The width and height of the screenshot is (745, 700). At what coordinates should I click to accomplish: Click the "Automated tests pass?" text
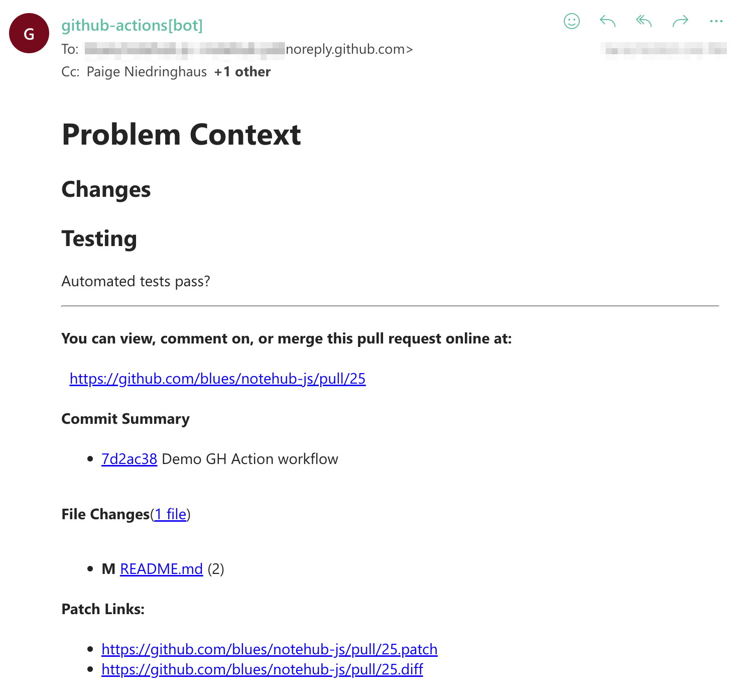[136, 281]
